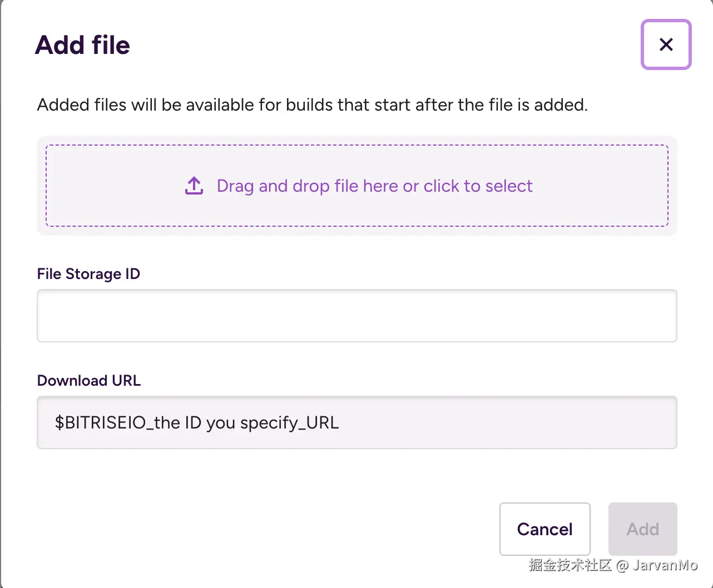This screenshot has height=588, width=713.
Task: Click the $BITRISEIO placeholder URL text
Action: pyautogui.click(x=197, y=423)
